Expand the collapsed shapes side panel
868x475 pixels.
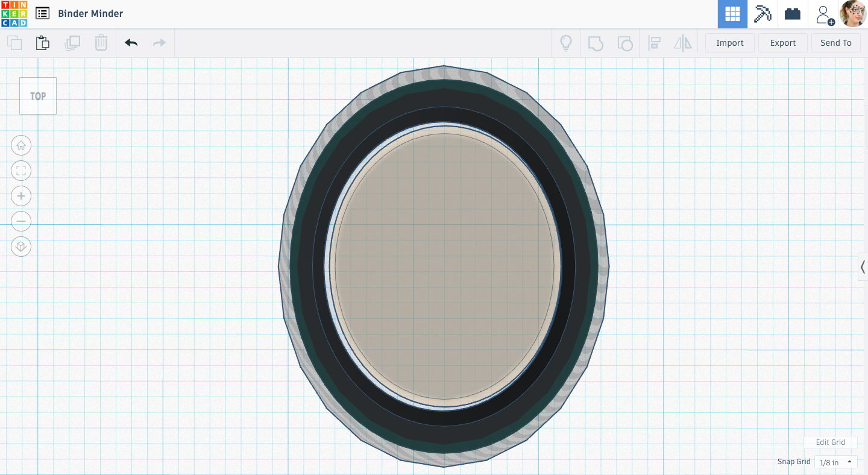[x=863, y=266]
